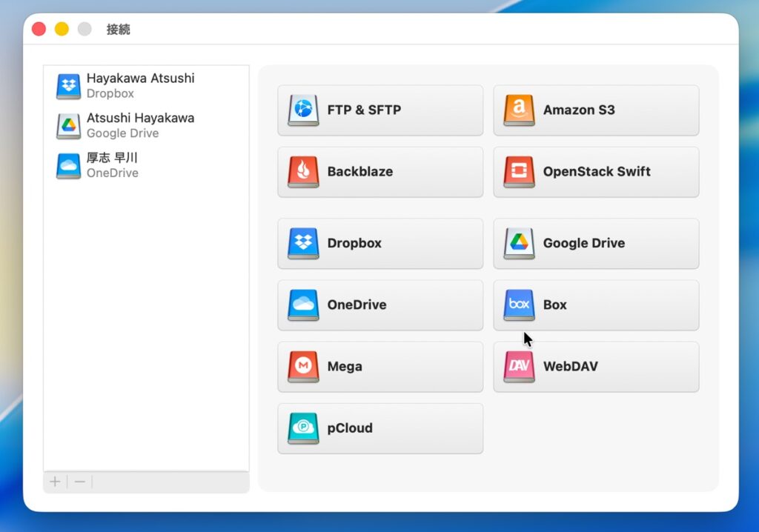The image size is (759, 532).
Task: Click the OpenStack Swift icon
Action: click(519, 172)
